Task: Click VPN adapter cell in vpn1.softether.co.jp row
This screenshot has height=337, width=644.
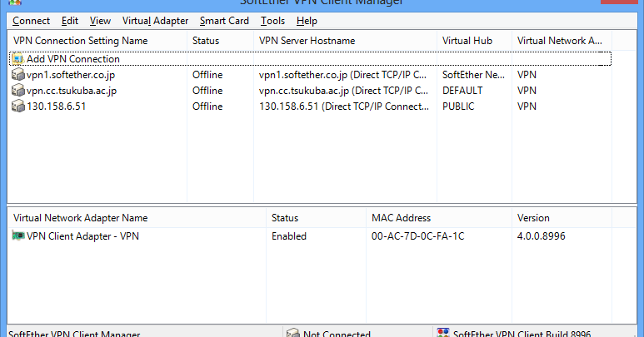Action: (x=527, y=75)
